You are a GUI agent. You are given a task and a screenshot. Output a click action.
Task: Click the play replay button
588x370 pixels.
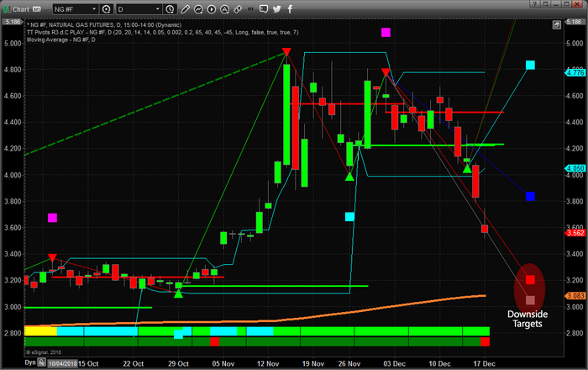(212, 9)
